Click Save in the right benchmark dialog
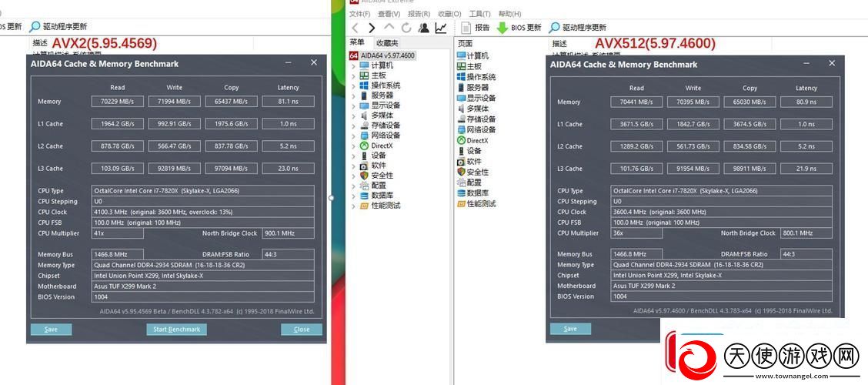868x385 pixels. click(x=570, y=329)
